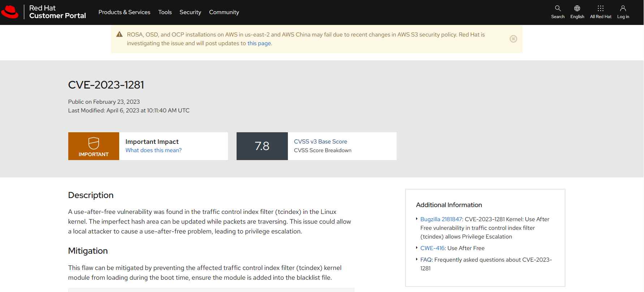Viewport: 644px width, 292px height.
Task: Click the Description section heading
Action: (x=91, y=195)
